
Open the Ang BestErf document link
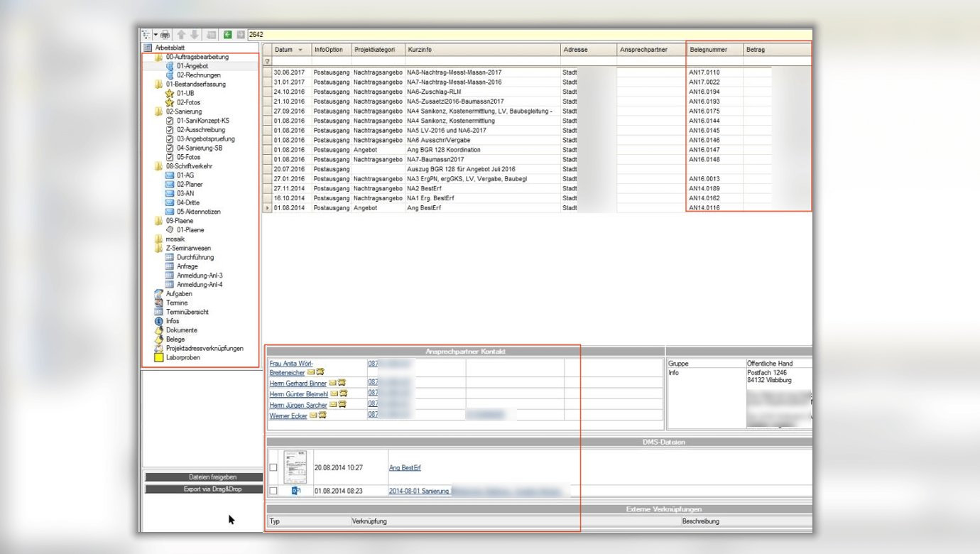(400, 468)
